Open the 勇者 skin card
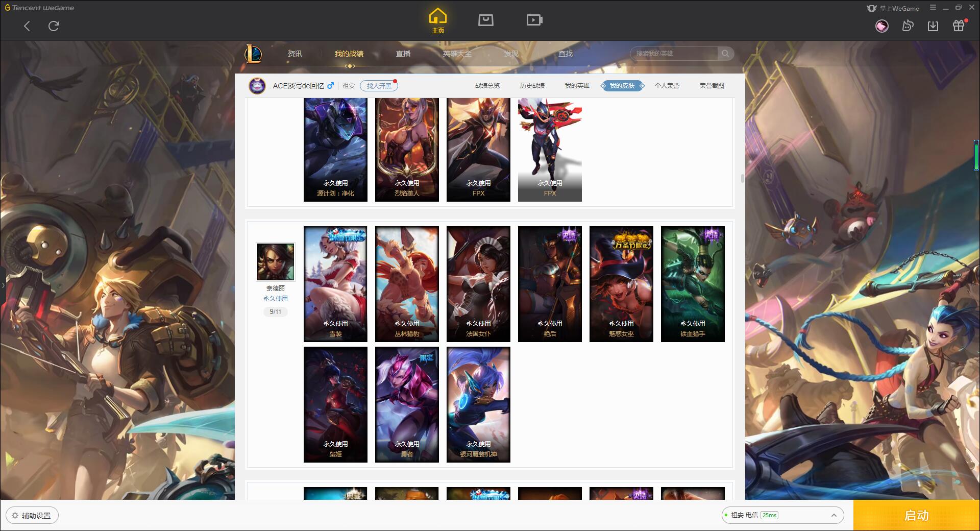Viewport: 980px width, 531px height. tap(407, 404)
